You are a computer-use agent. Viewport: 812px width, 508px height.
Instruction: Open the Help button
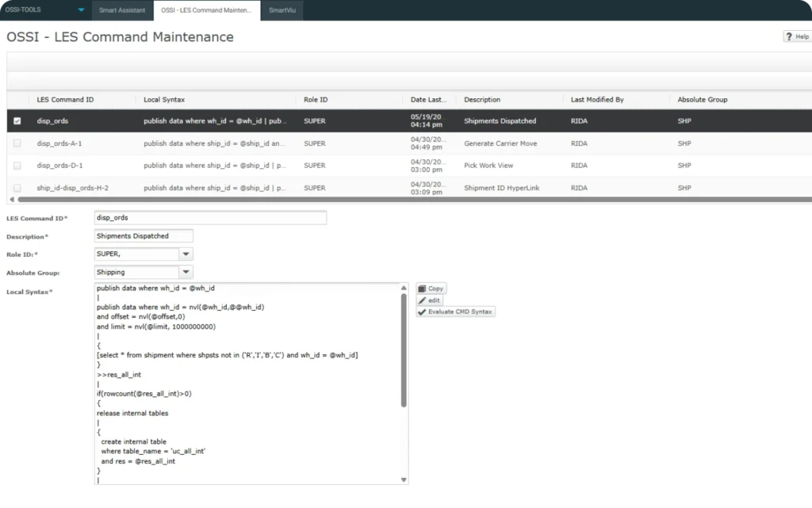point(797,36)
